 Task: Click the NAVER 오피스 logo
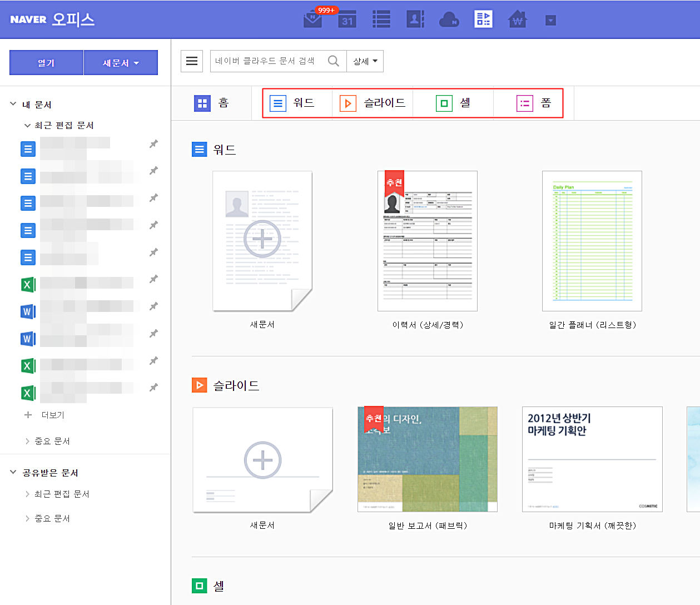click(52, 19)
